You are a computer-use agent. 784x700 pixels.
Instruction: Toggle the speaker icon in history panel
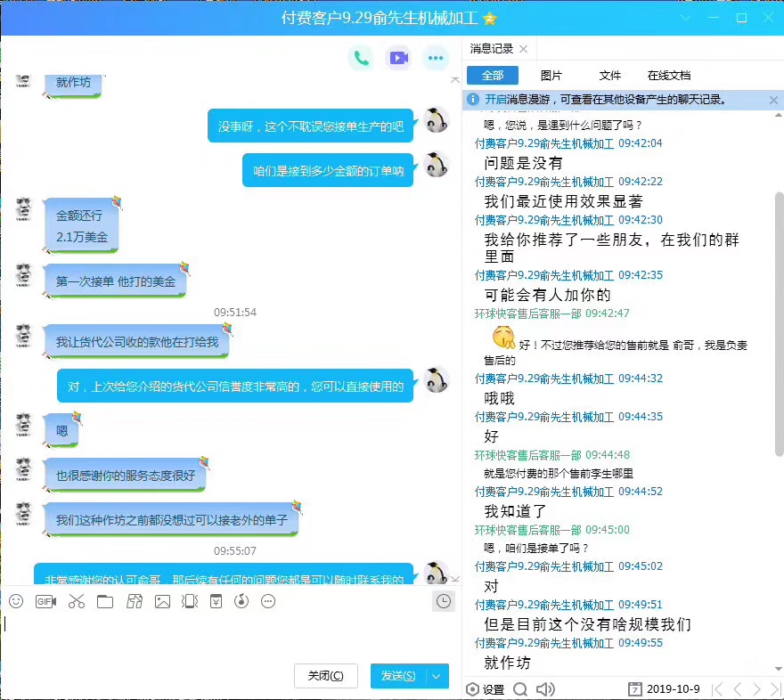545,688
